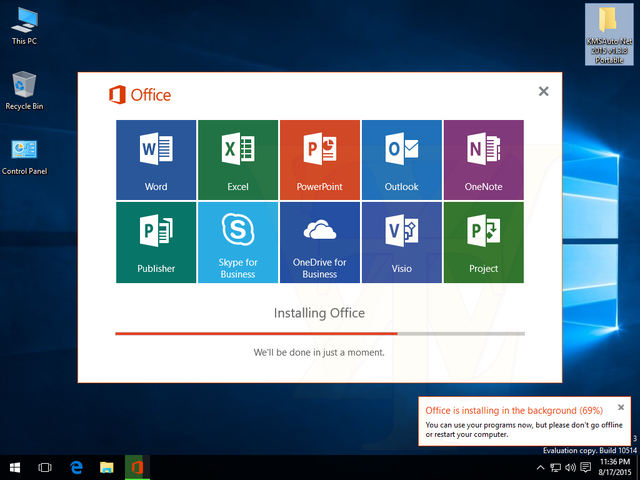Select the This PC desktop icon

point(24,26)
